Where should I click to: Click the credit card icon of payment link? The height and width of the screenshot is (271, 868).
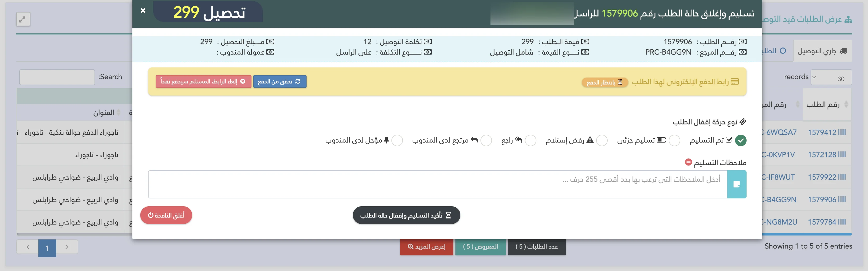click(735, 81)
